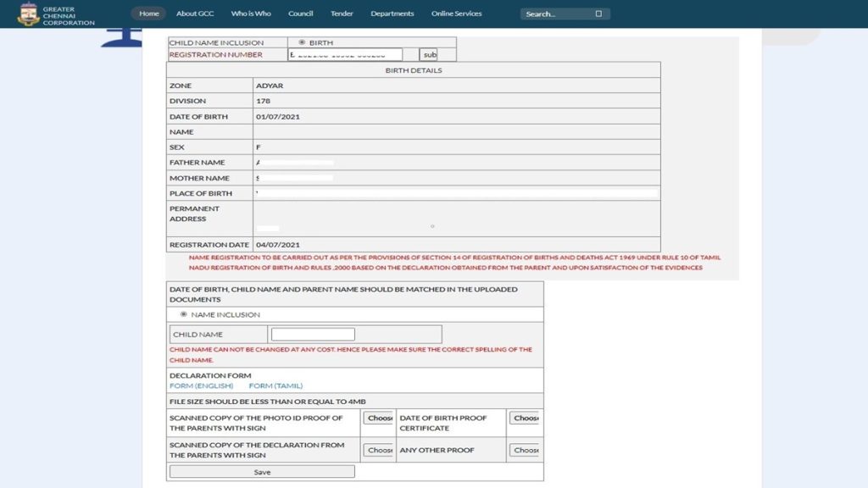Click the search icon in search box

coord(598,14)
